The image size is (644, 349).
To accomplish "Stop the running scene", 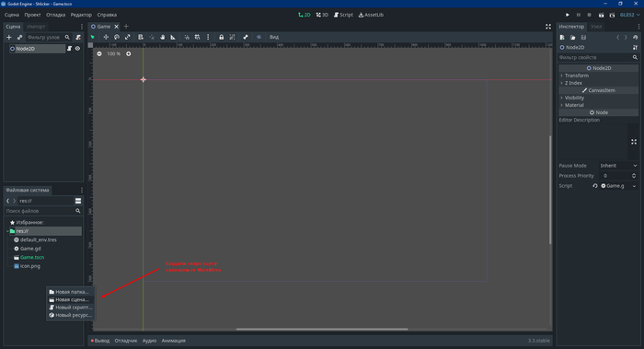I will [x=589, y=15].
